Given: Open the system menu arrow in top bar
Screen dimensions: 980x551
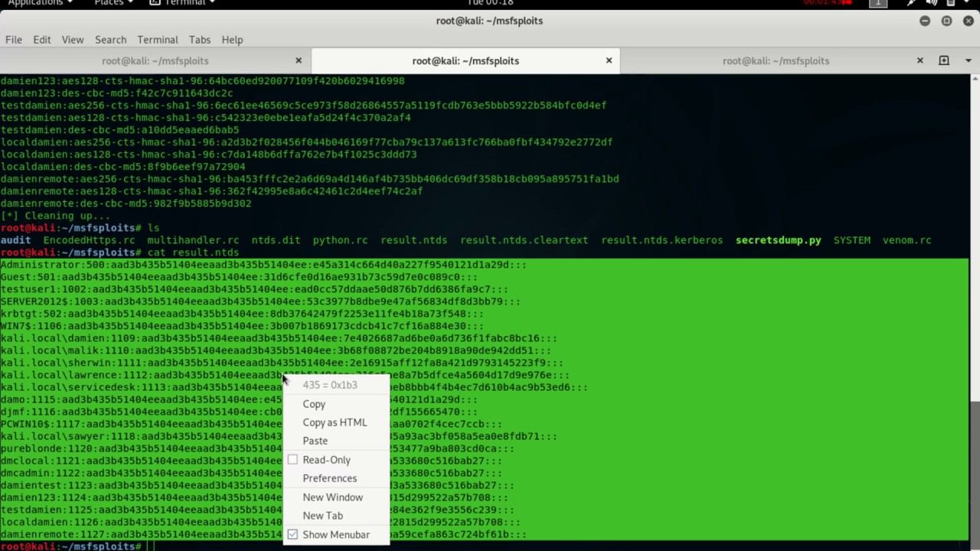Looking at the screenshot, I should tap(968, 3).
